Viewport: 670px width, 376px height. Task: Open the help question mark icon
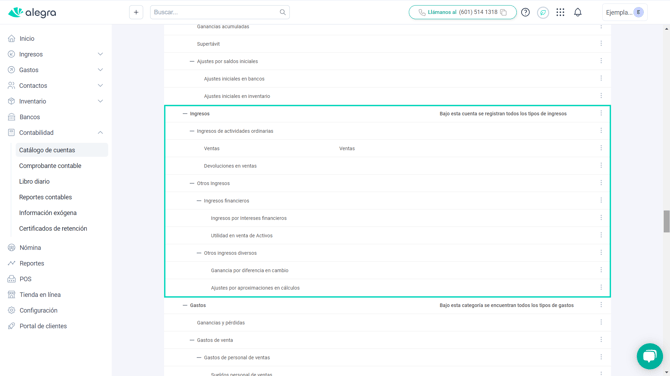[x=525, y=12]
